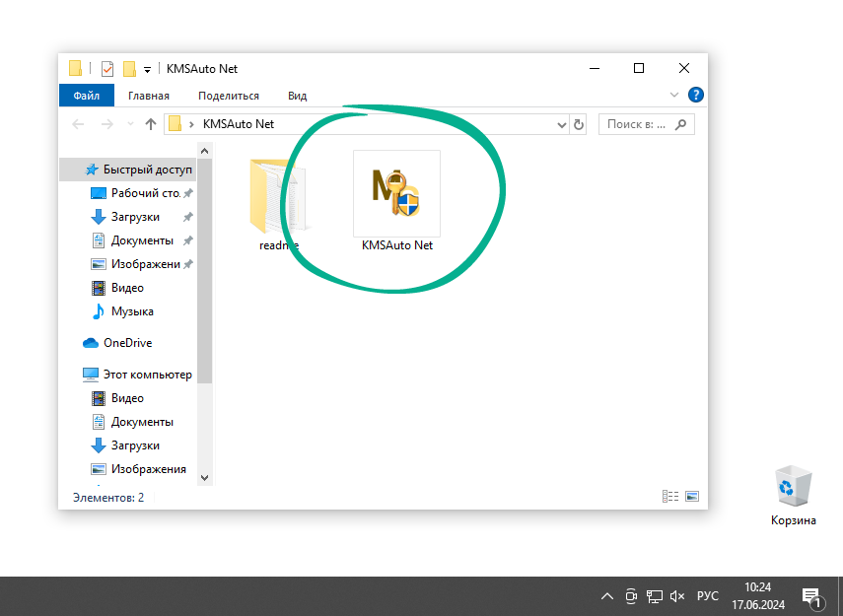843x616 pixels.
Task: Open the address bar history dropdown
Action: coord(562,125)
